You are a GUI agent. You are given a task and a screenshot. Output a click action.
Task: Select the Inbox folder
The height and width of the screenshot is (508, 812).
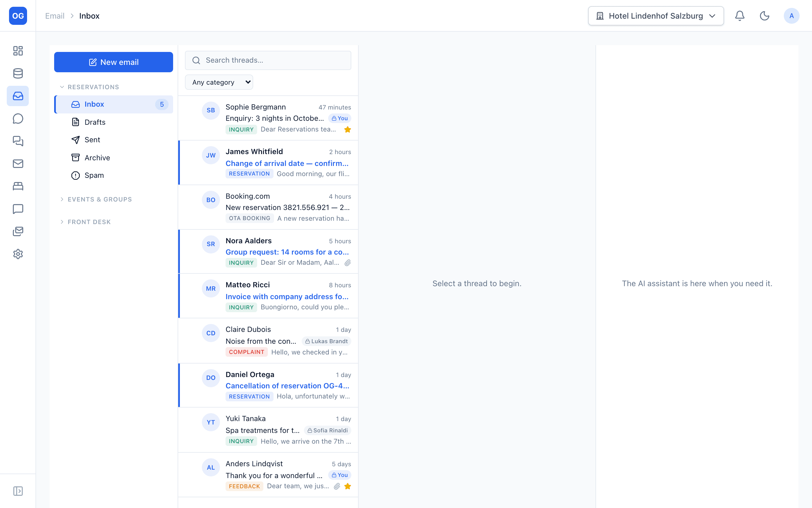click(x=113, y=104)
